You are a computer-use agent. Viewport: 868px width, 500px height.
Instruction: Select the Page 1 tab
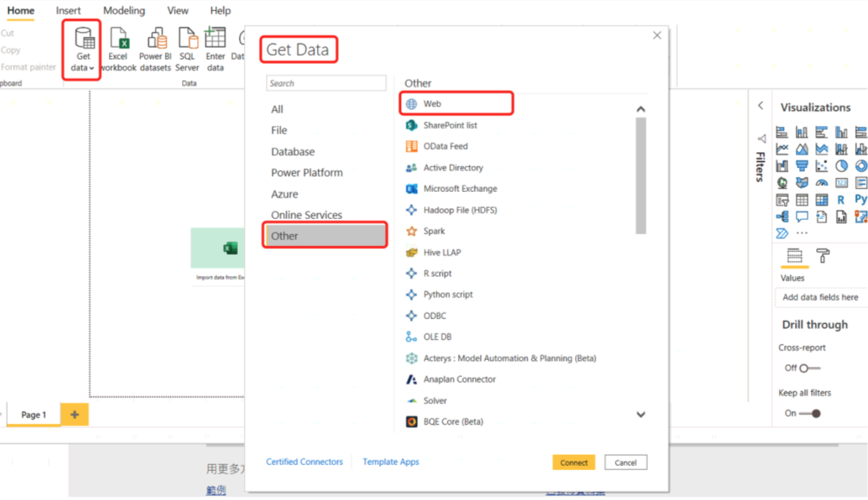(33, 415)
